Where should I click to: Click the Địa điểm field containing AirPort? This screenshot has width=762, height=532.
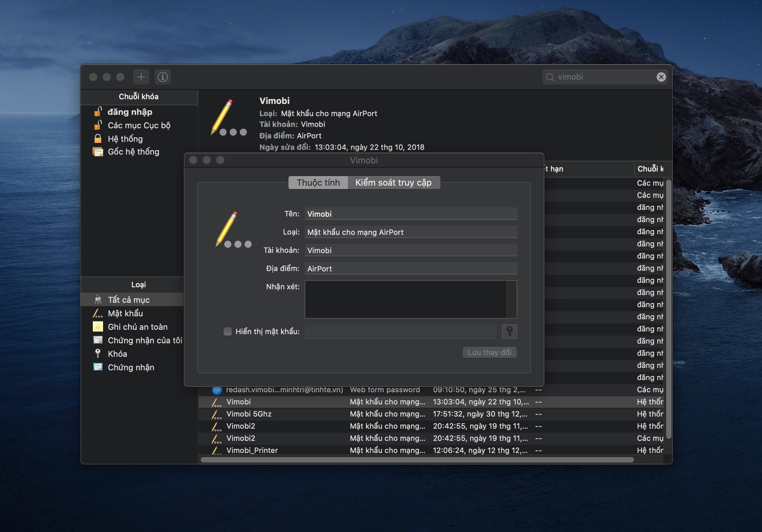tap(411, 268)
